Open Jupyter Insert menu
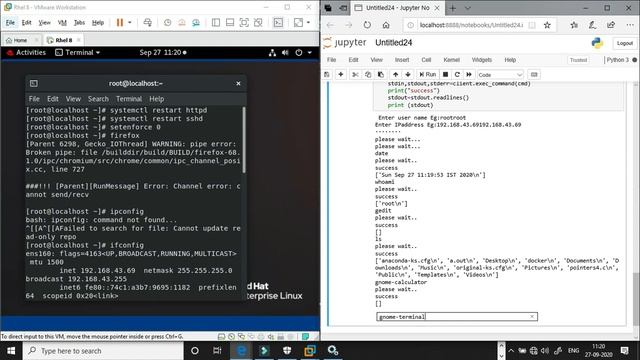 (402, 60)
